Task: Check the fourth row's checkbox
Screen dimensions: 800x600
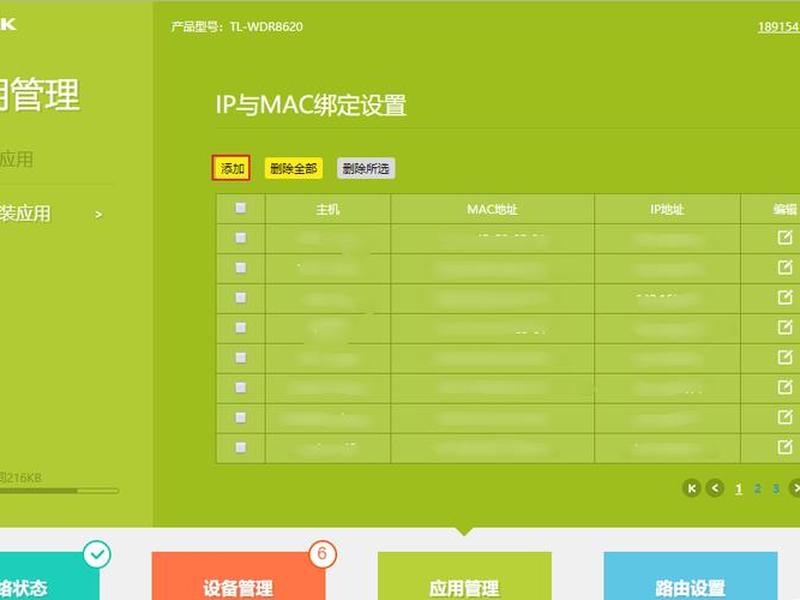Action: coord(240,328)
